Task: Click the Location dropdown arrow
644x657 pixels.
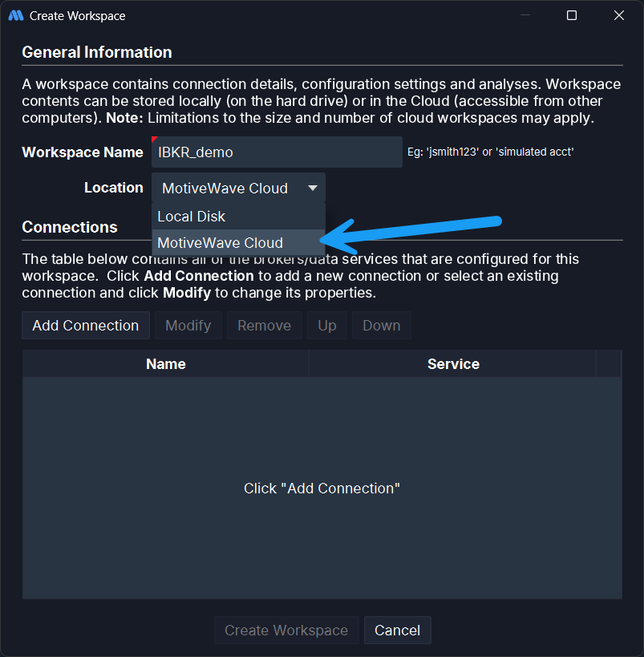Action: coord(313,189)
